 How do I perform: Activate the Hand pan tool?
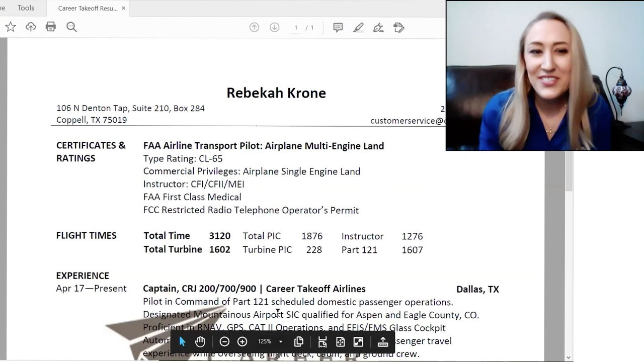(x=200, y=342)
